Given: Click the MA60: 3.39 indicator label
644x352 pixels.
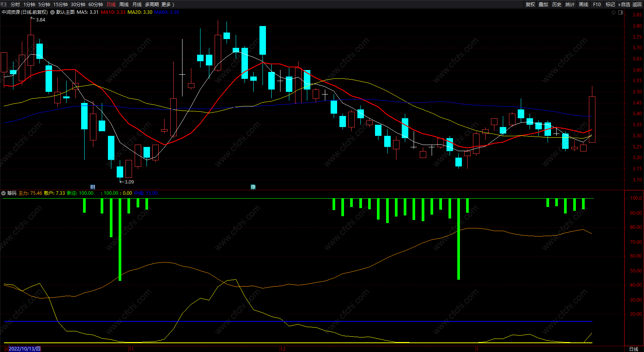Looking at the screenshot, I should [x=167, y=12].
